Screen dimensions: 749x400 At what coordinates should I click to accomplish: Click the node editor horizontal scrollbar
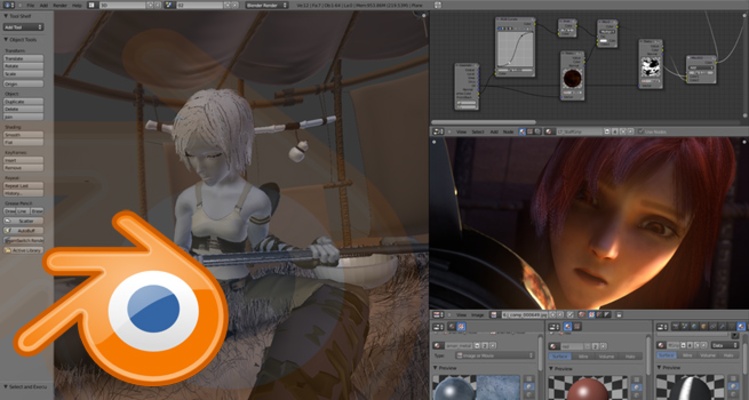(x=483, y=122)
